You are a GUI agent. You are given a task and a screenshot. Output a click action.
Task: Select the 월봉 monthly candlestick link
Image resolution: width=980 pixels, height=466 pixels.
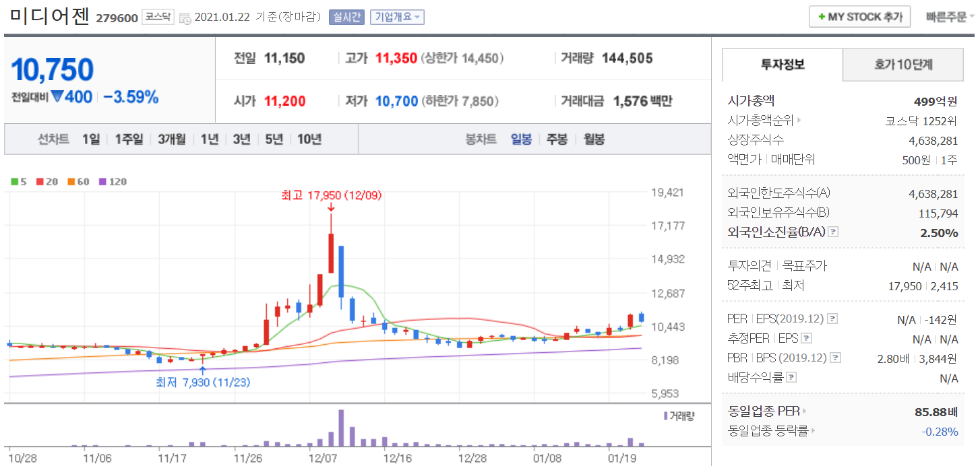[x=594, y=139]
